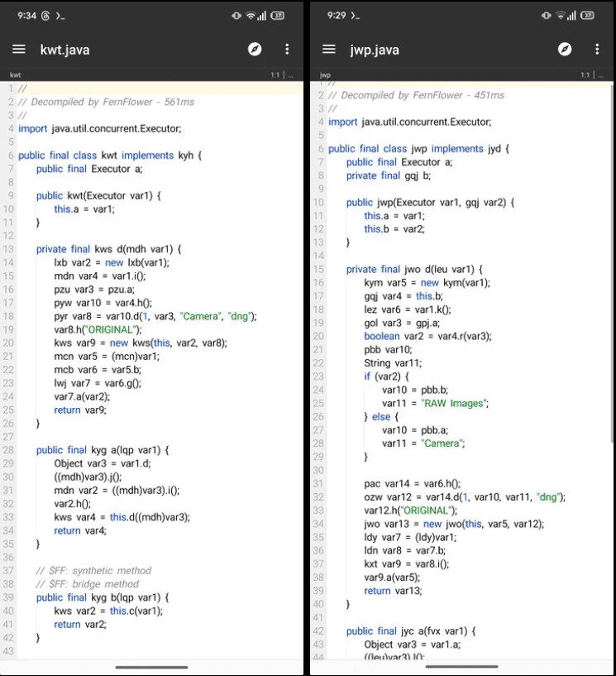Screen dimensions: 616x676
Task: Click line 'public final class jwp implements jyd'
Action: [x=418, y=149]
